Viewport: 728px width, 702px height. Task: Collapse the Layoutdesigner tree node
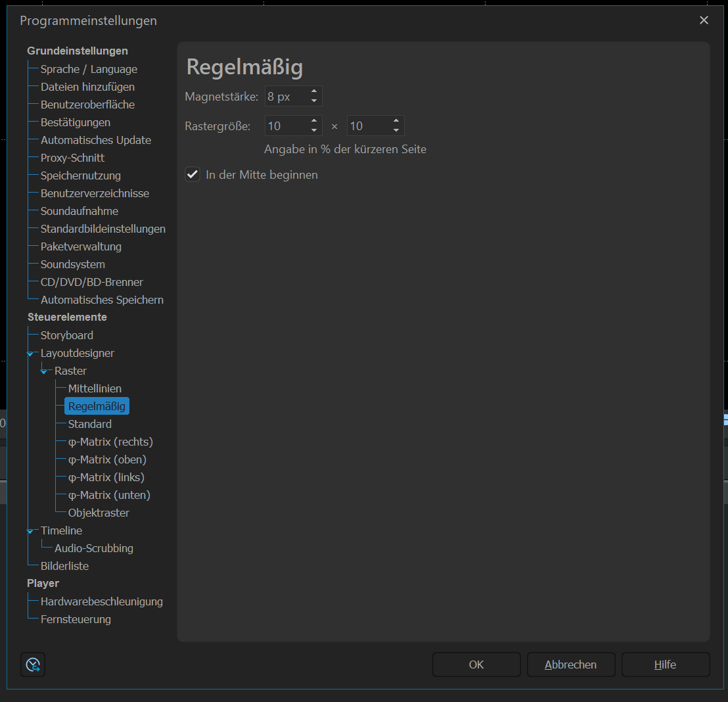[x=30, y=354]
